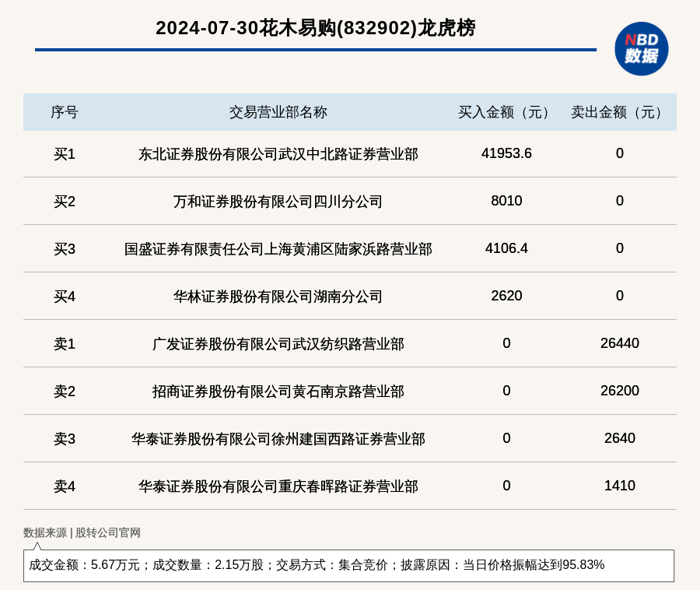Screen dimensions: 700x590
Task: Click the 2024-07-30花木易购 龙虎榜 title
Action: coord(315,28)
